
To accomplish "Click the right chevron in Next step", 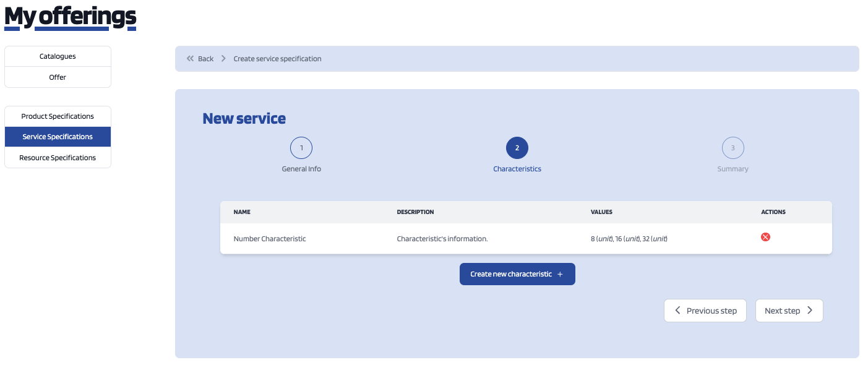I will [810, 311].
